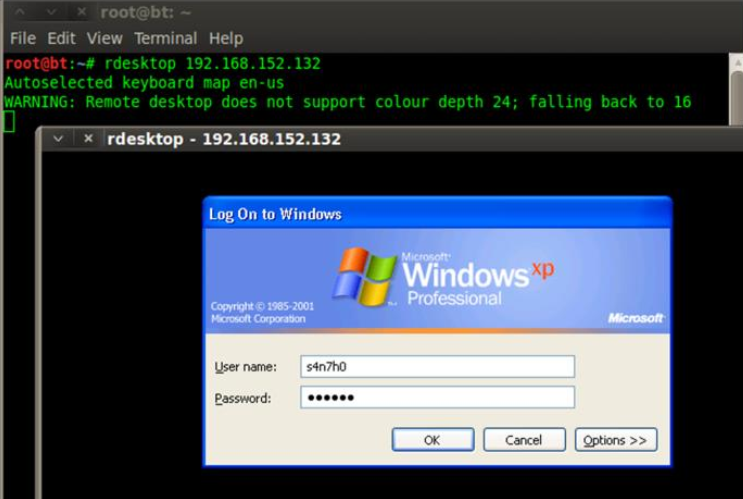Screen dimensions: 743x499
Task: Click the 'Autoselected keyboard map en-us' line
Action: 144,83
